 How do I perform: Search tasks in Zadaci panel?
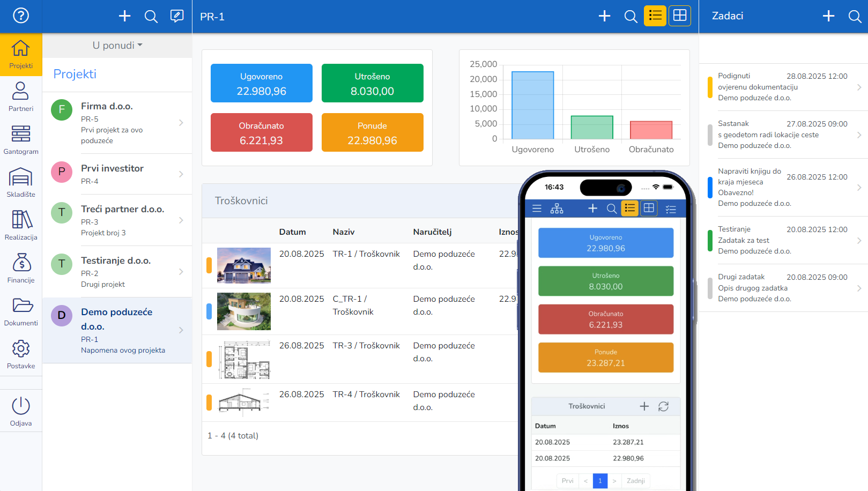coord(855,16)
